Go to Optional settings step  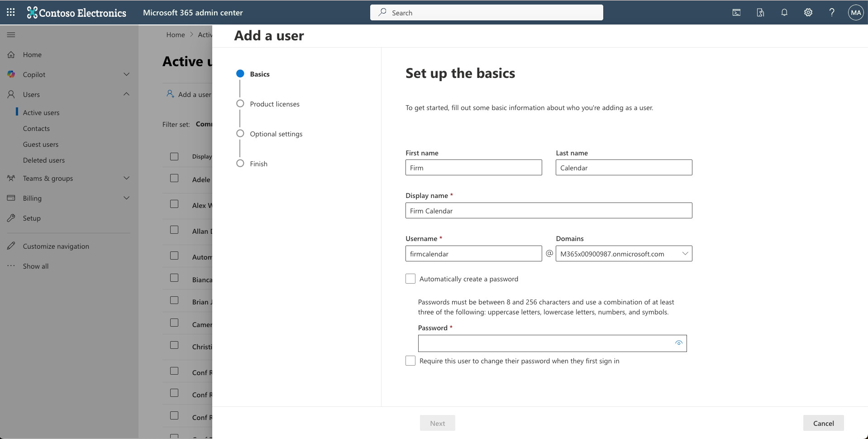pyautogui.click(x=269, y=134)
